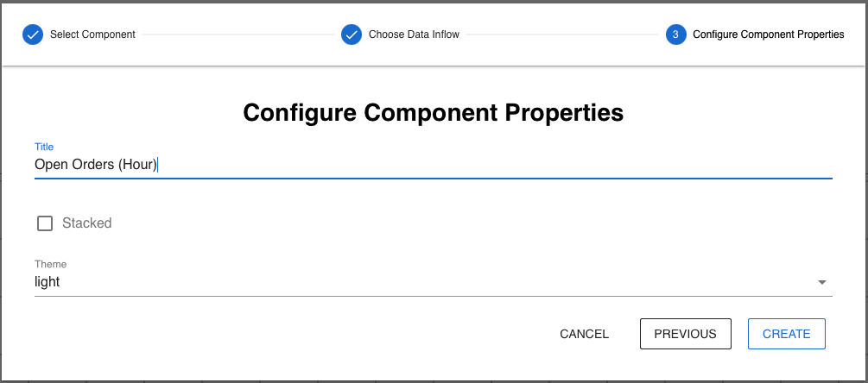
Task: Select the Configure Component Properties step label
Action: coord(768,35)
